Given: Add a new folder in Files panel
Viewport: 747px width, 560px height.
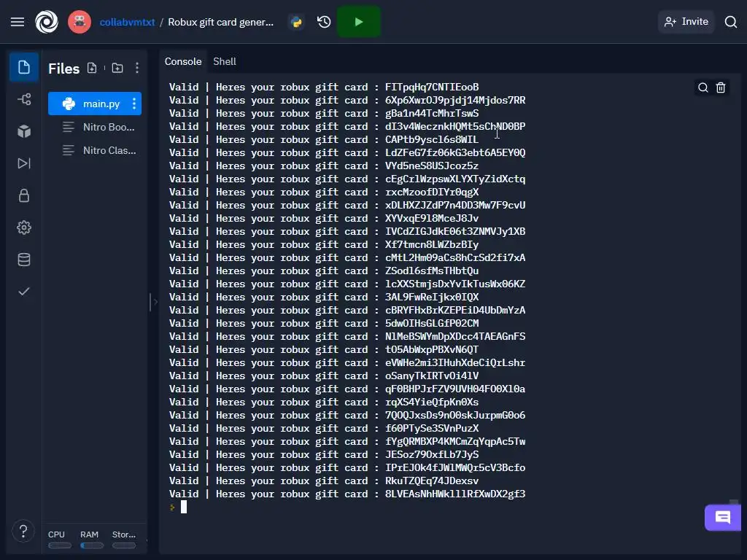Looking at the screenshot, I should [x=117, y=68].
